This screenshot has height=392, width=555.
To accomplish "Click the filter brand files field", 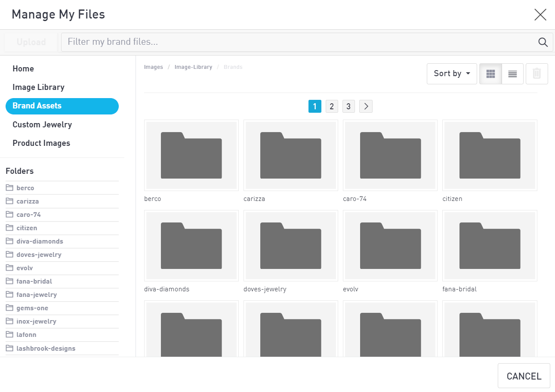I will click(297, 42).
